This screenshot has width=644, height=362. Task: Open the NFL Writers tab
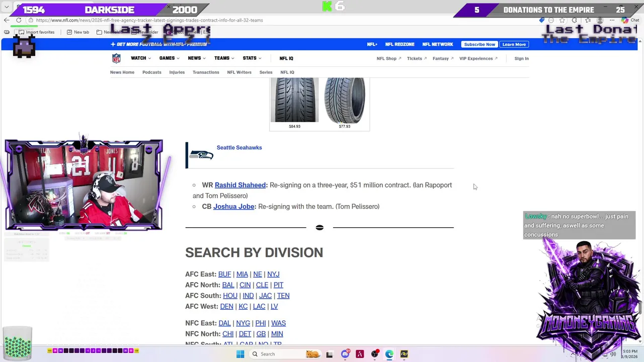(x=239, y=72)
